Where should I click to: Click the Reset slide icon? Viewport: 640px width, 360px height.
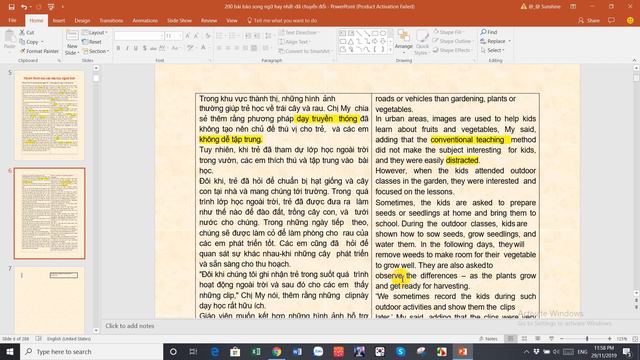85,42
